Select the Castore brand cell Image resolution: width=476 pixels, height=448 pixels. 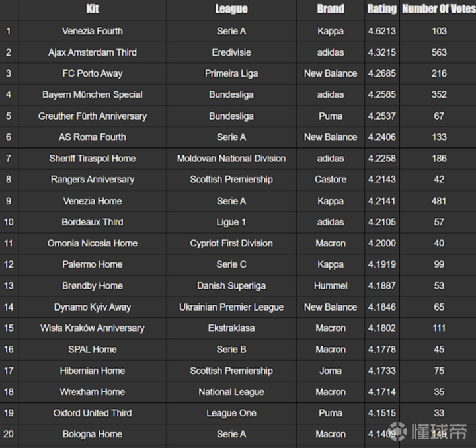pyautogui.click(x=330, y=180)
